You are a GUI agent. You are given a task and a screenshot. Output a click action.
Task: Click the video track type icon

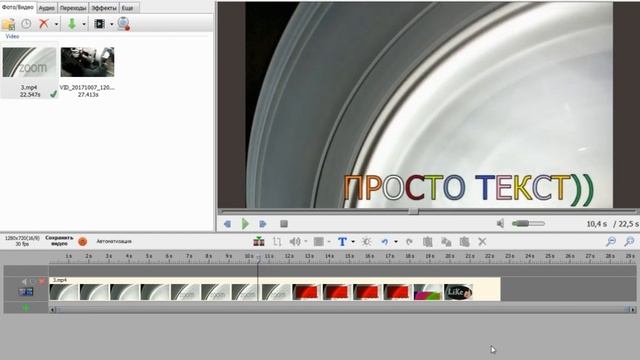26,292
